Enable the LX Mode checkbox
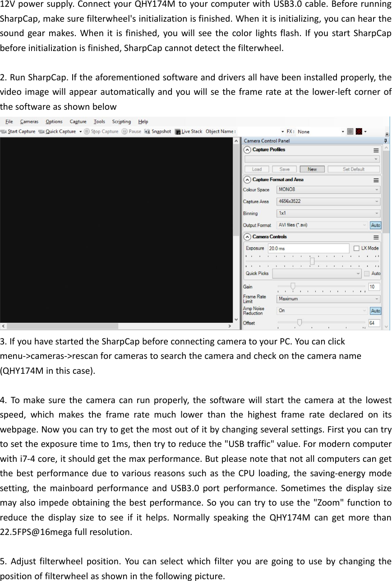392x581 pixels. tap(356, 248)
